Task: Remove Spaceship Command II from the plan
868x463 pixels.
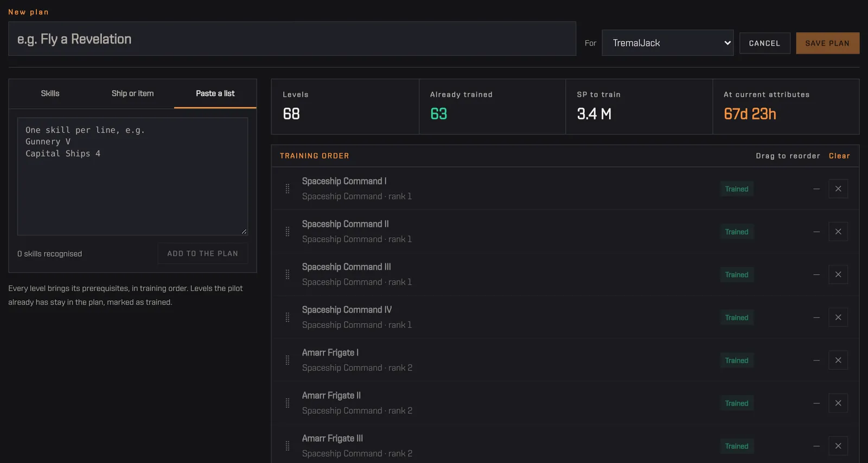Action: tap(838, 232)
